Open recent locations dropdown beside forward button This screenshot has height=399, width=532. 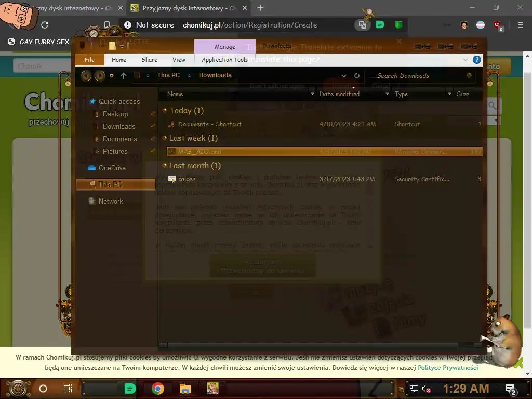pos(111,76)
